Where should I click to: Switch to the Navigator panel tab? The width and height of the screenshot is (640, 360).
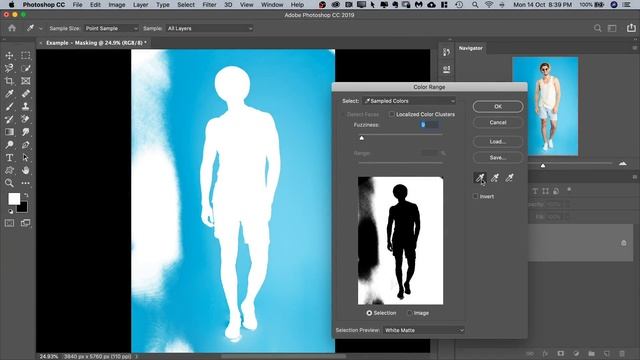pyautogui.click(x=470, y=48)
